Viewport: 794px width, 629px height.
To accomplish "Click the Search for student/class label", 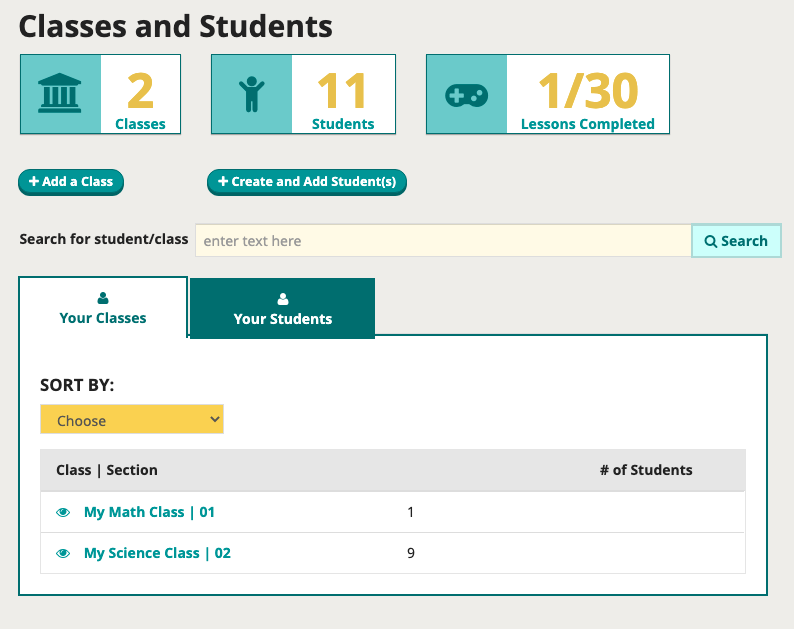I will pyautogui.click(x=104, y=239).
